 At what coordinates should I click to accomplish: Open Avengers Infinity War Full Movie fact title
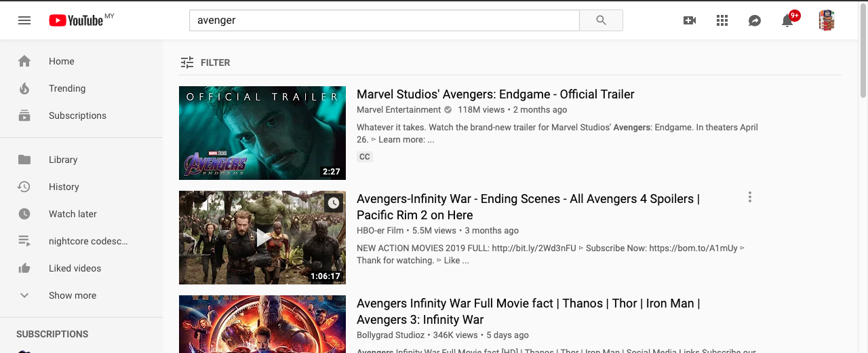(x=528, y=311)
